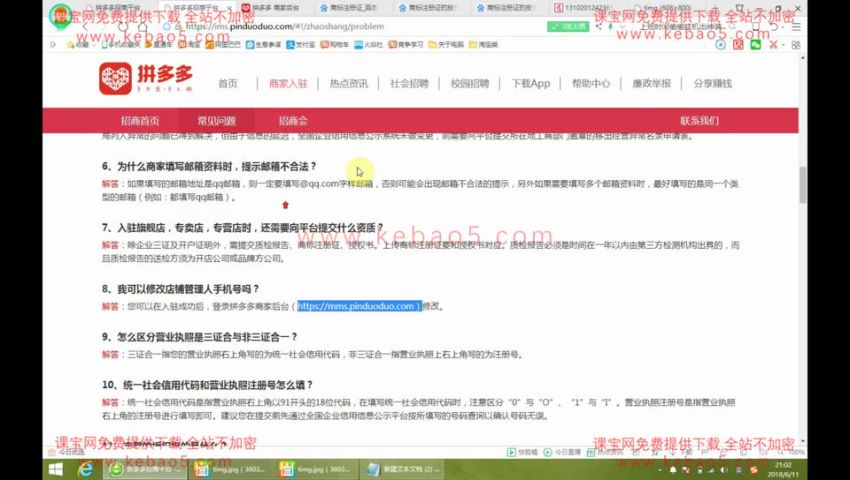Open the 生意参谋 bookmark
This screenshot has width=850, height=480.
click(263, 44)
